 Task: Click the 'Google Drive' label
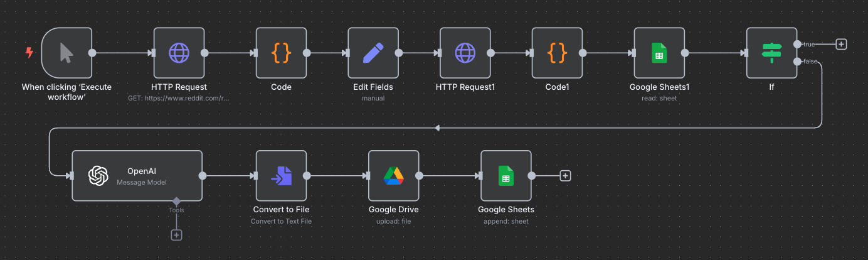pos(393,209)
